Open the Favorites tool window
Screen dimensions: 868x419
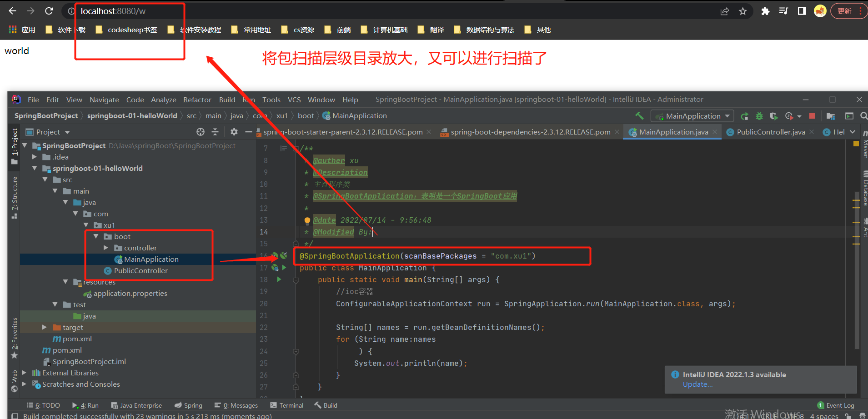point(15,338)
